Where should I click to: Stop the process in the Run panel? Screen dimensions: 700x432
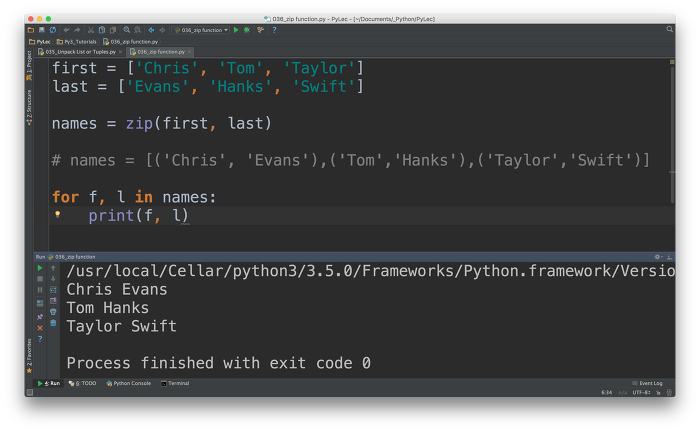(x=40, y=278)
